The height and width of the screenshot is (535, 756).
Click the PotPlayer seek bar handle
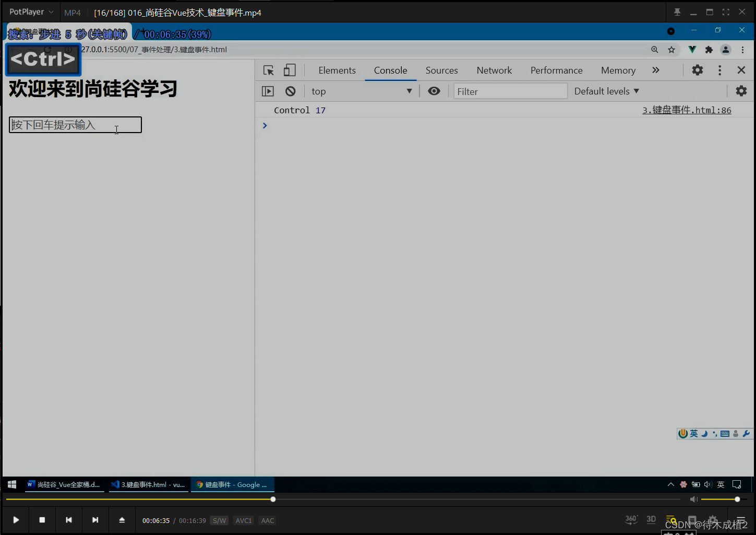coord(273,499)
